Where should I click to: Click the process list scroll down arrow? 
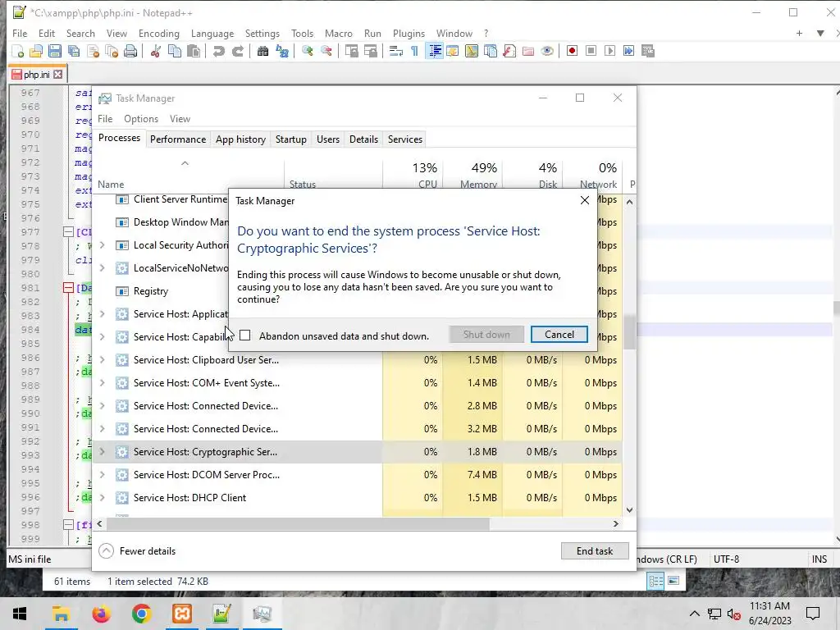629,510
